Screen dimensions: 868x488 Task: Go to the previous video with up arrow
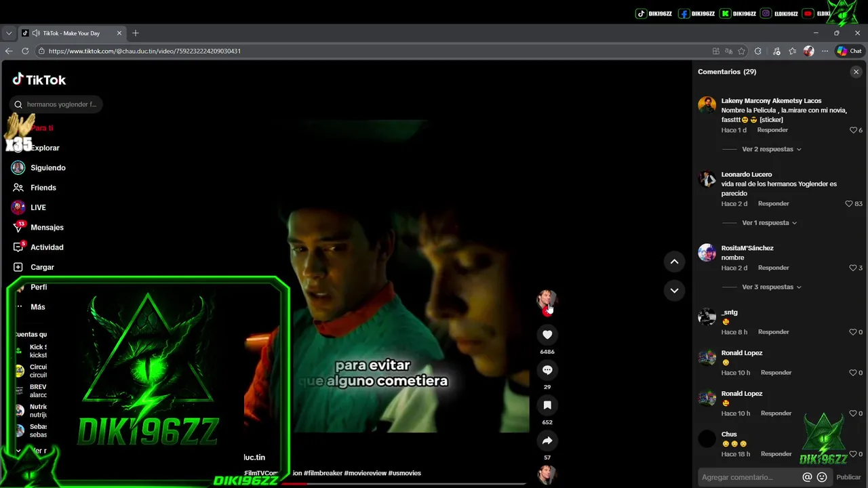pyautogui.click(x=674, y=261)
